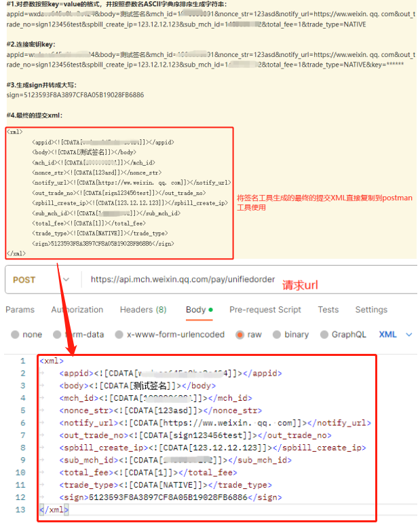This screenshot has width=420, height=523.
Task: Click line number 12 in editor gutter
Action: tap(20, 497)
